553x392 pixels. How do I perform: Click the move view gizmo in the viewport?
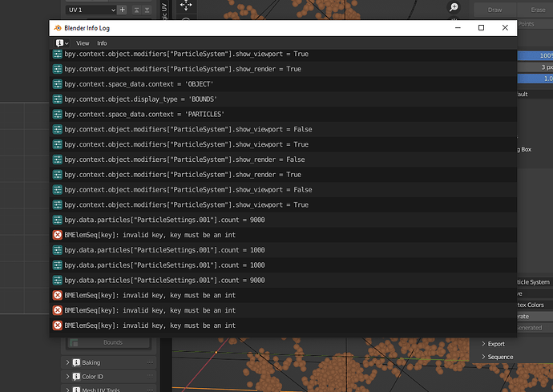(185, 5)
